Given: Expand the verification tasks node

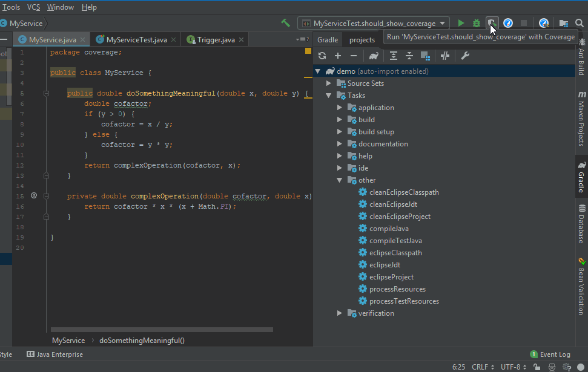Looking at the screenshot, I should coord(340,313).
